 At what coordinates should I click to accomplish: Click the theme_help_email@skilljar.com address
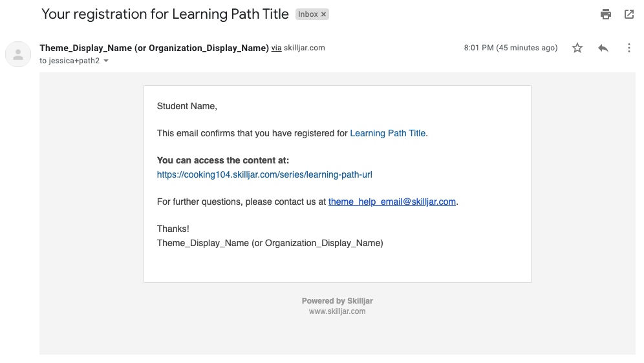click(392, 202)
